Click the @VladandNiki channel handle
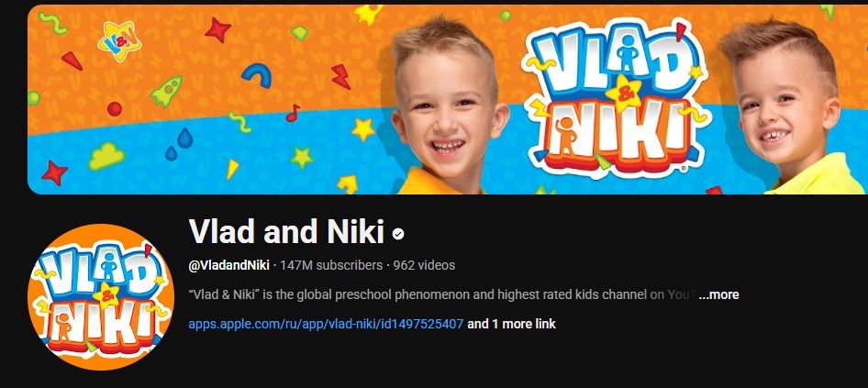Screen dimensions: 868x388 click(229, 265)
